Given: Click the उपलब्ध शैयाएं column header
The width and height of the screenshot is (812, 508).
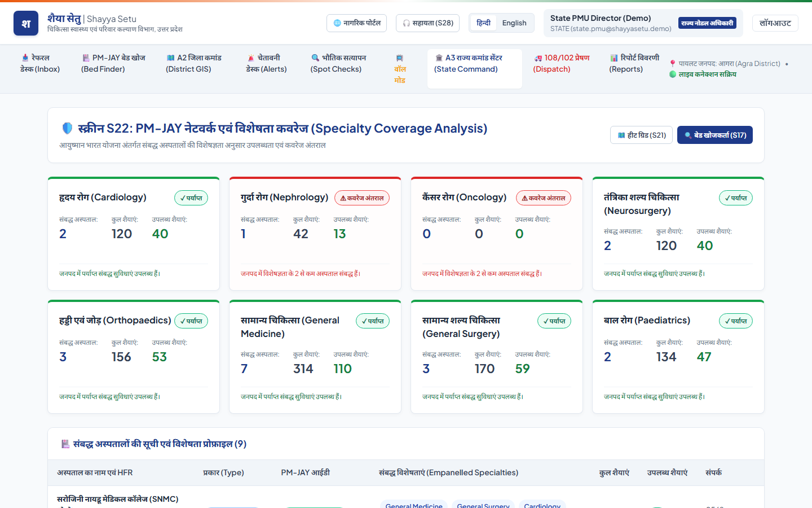Looking at the screenshot, I should coord(667,472).
